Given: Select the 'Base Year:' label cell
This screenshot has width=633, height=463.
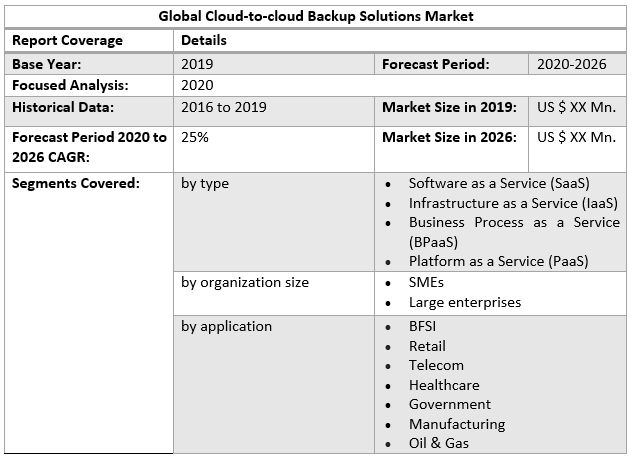Looking at the screenshot, I should [48, 64].
